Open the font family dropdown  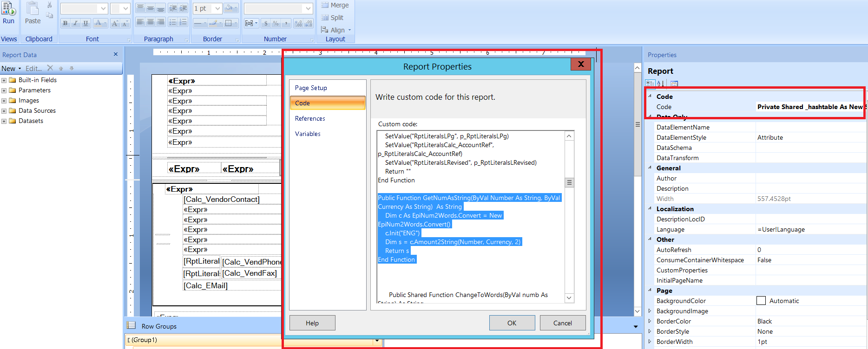click(x=103, y=8)
